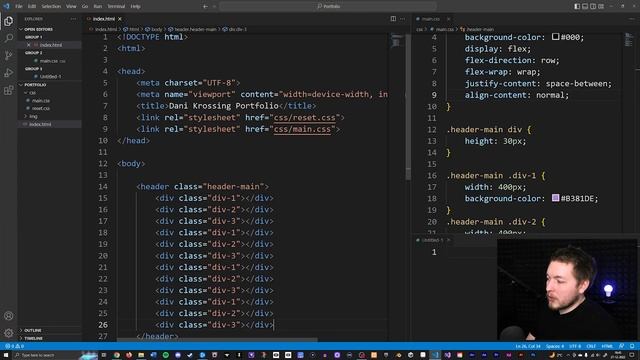Click the index.html minimap
640x360 pixels.
click(396, 42)
